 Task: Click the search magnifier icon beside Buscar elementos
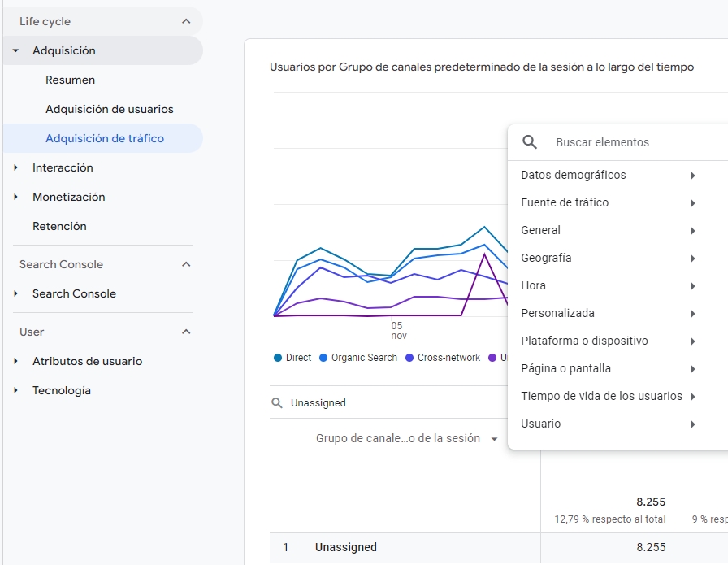tap(529, 142)
